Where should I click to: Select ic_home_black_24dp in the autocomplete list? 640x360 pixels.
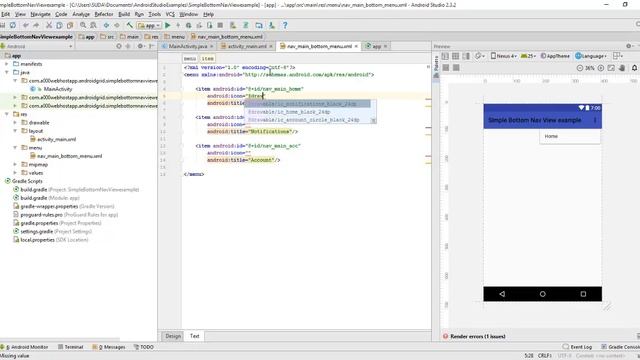[289, 112]
